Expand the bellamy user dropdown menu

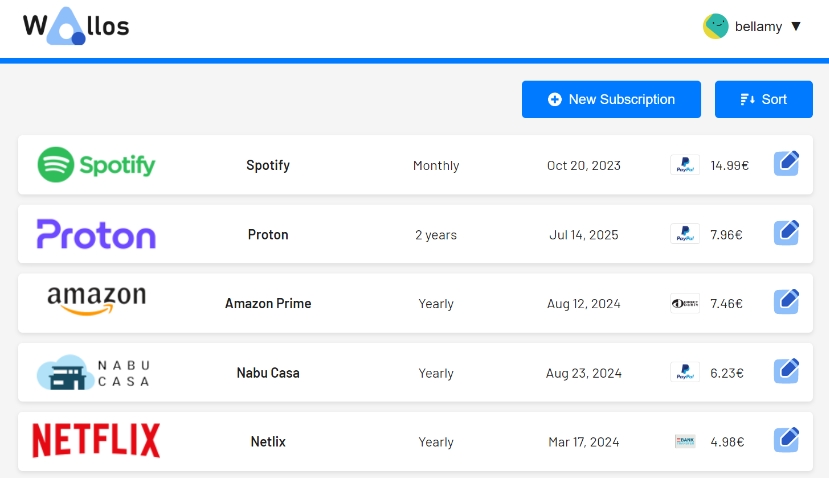pos(796,26)
